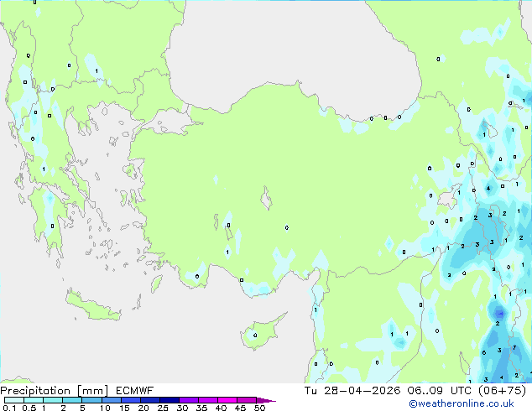532x411 pixels.
Task: Click the '0.5' legend tick label
Action: pyautogui.click(x=29, y=408)
